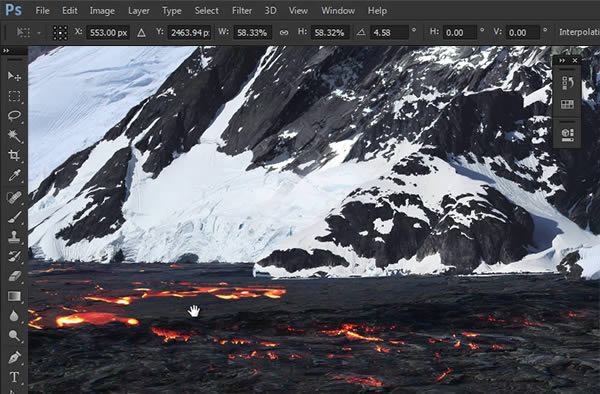Expand the collapsed right panel dock
The height and width of the screenshot is (394, 600).
[562, 61]
